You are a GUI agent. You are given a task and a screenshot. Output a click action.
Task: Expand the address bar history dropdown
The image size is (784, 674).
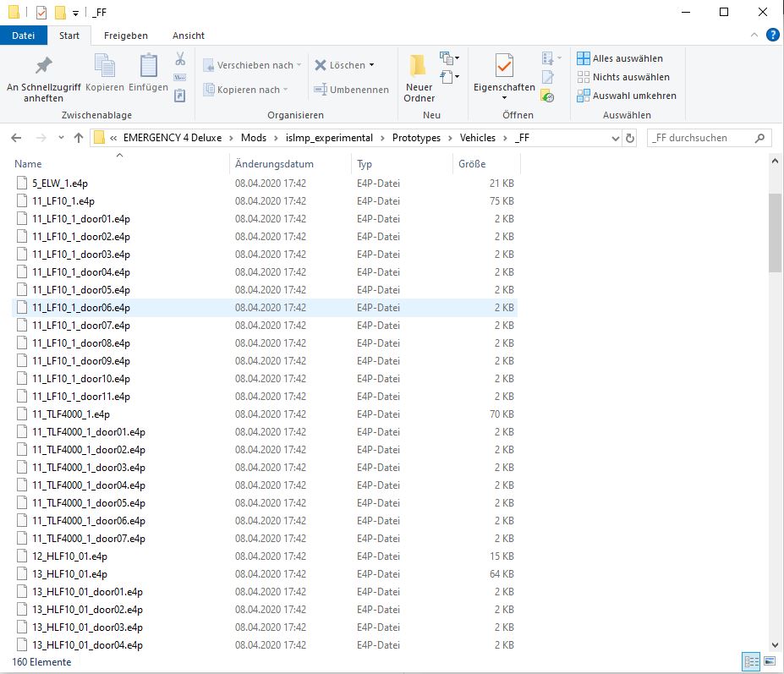(613, 138)
